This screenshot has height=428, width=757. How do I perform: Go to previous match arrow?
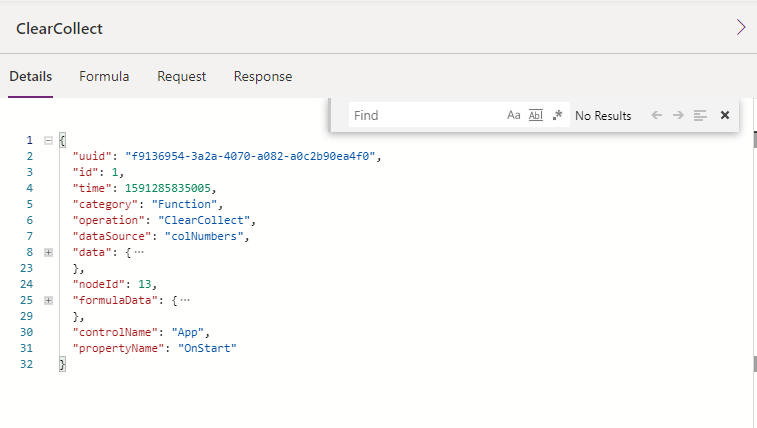pos(657,115)
